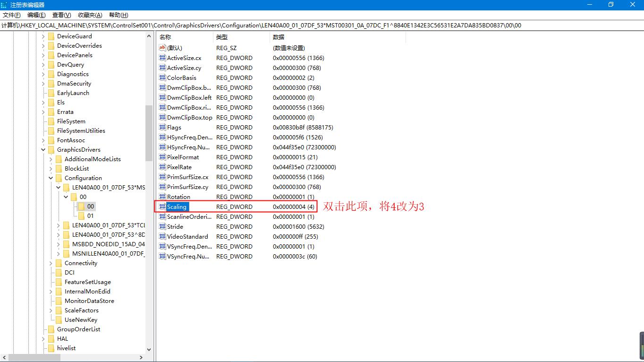Click the folder icon of MonitorDataStore
This screenshot has width=644, height=362.
(x=59, y=301)
